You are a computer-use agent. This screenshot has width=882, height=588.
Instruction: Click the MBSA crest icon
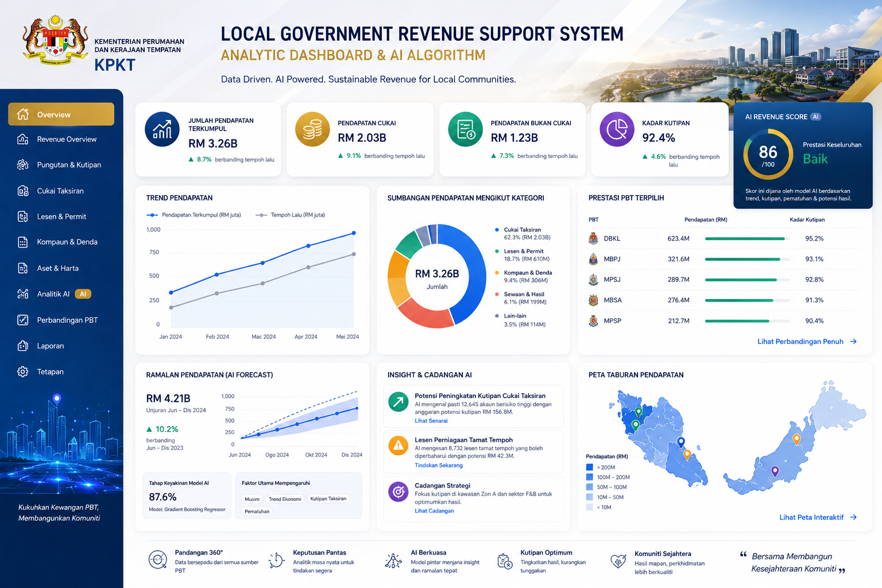(593, 300)
